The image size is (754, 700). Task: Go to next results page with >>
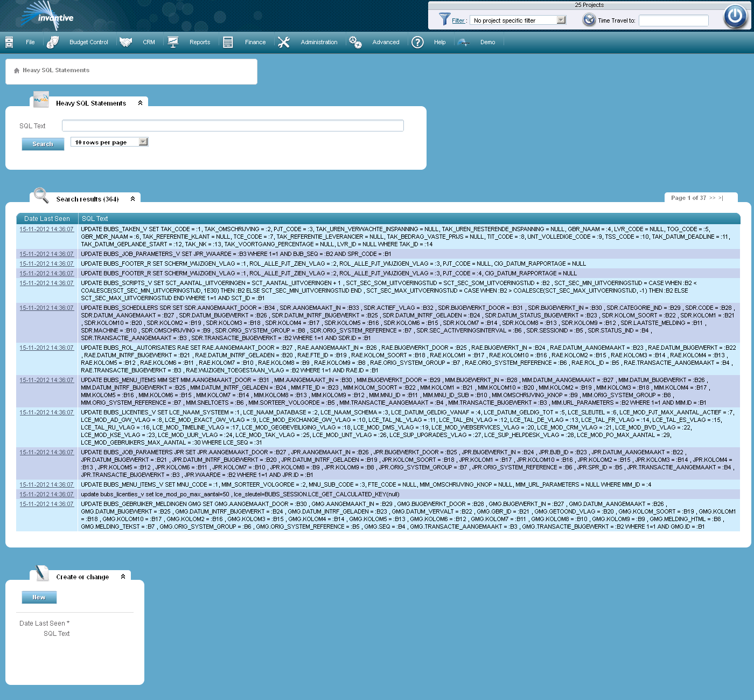click(x=713, y=198)
